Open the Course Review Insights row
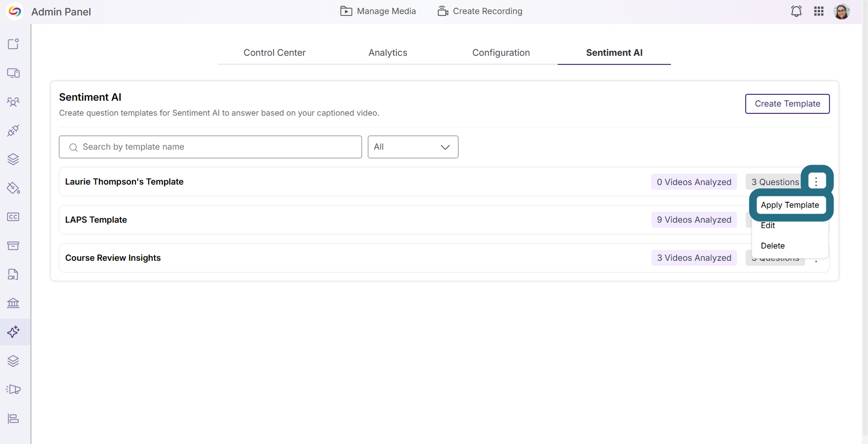The height and width of the screenshot is (444, 868). pos(444,258)
